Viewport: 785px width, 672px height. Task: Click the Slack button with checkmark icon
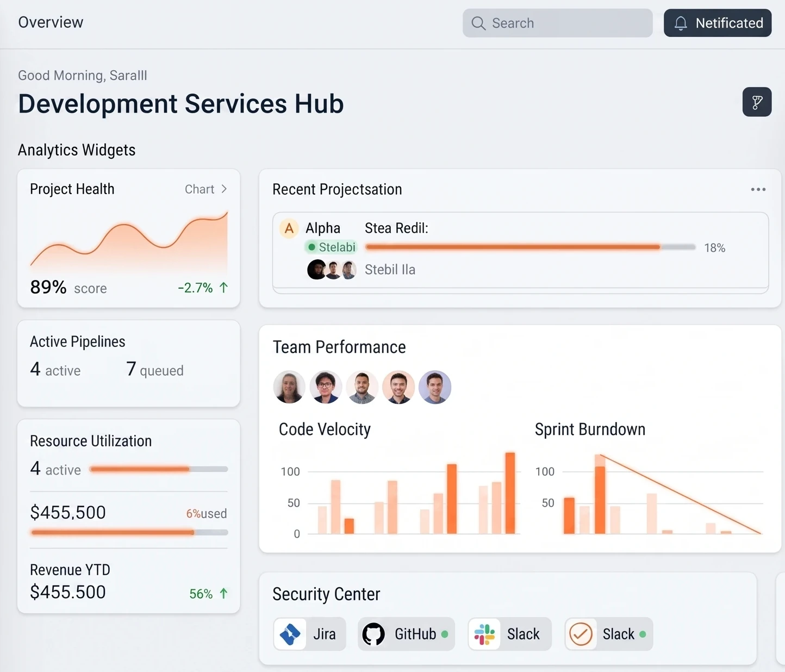[609, 634]
